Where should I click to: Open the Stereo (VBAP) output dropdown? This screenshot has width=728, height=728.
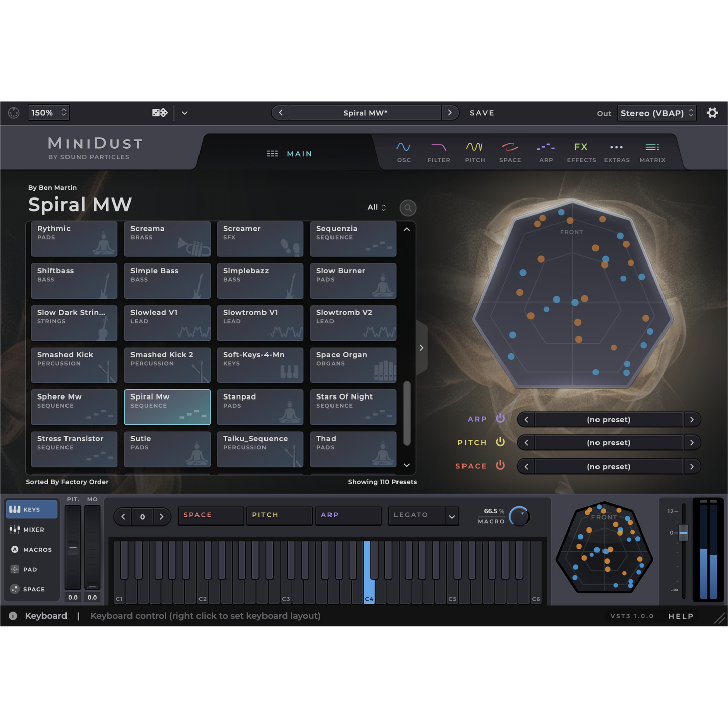656,113
